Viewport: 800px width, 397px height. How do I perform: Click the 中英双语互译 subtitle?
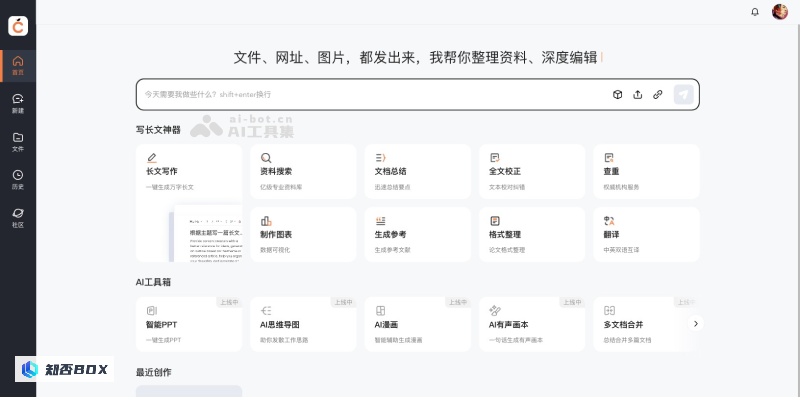click(621, 250)
